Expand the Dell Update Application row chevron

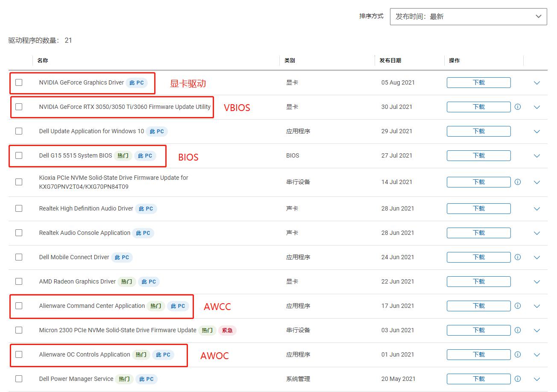[x=537, y=132]
